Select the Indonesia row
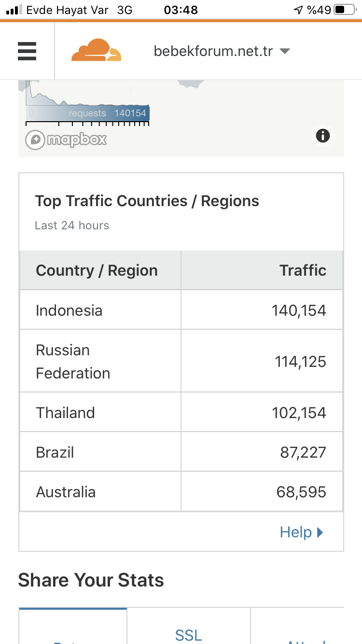362x644 pixels. tap(181, 310)
